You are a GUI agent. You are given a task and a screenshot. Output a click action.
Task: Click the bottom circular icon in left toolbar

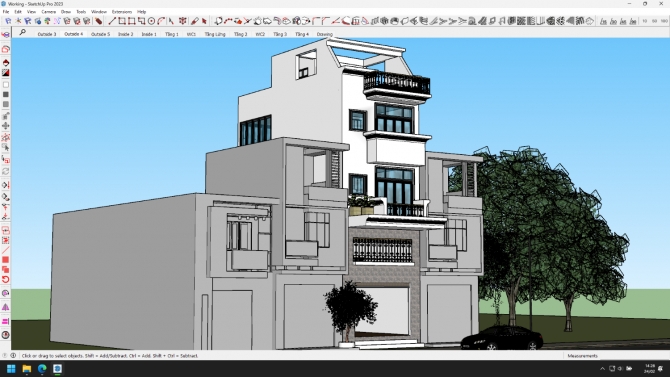(x=6, y=335)
